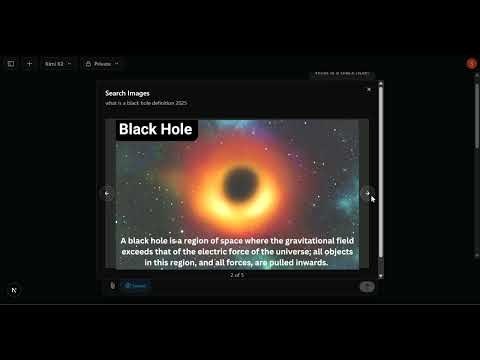
Task: Close the Search Images viewer
Action: click(x=369, y=90)
